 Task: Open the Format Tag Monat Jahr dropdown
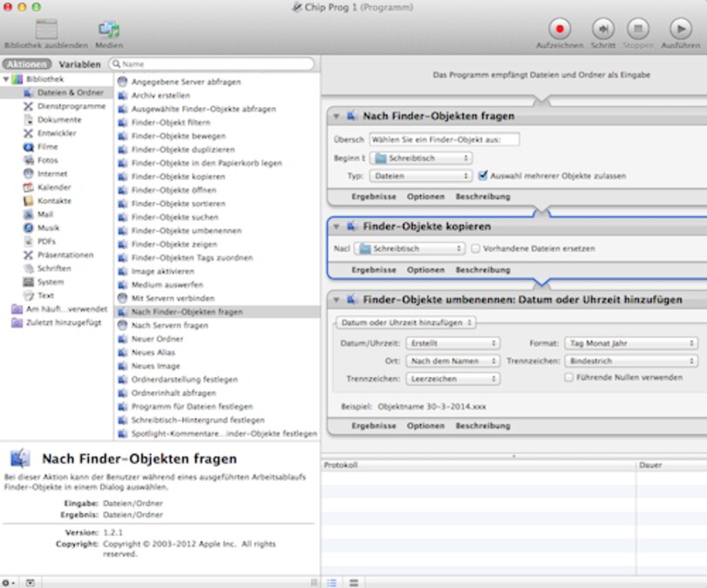coord(630,343)
